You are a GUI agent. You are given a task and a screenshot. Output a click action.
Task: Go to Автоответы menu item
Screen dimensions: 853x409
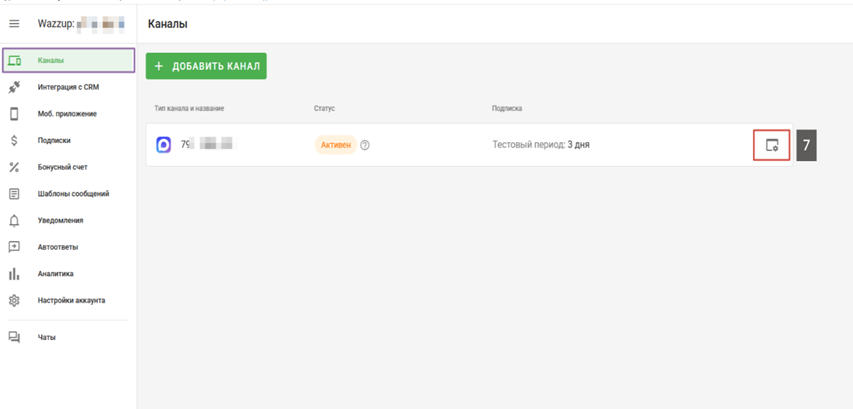pyautogui.click(x=58, y=247)
